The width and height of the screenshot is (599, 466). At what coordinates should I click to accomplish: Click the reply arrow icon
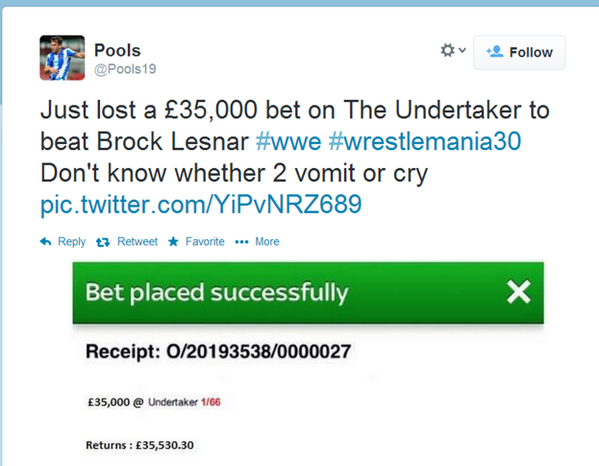click(x=45, y=241)
